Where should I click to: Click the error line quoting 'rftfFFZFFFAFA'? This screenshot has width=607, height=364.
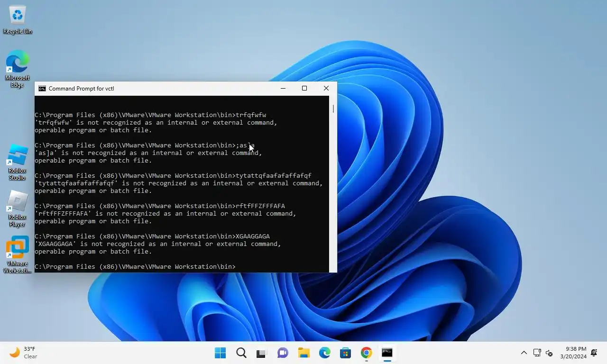(x=166, y=213)
